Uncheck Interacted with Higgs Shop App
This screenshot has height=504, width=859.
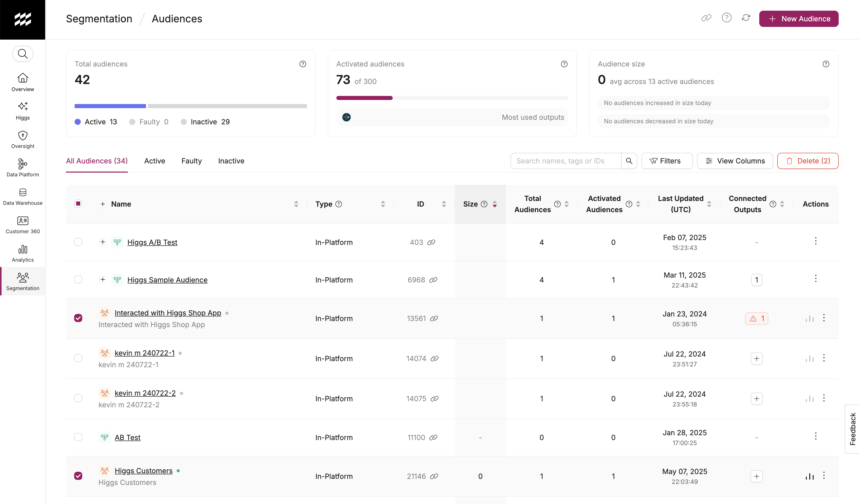(78, 318)
